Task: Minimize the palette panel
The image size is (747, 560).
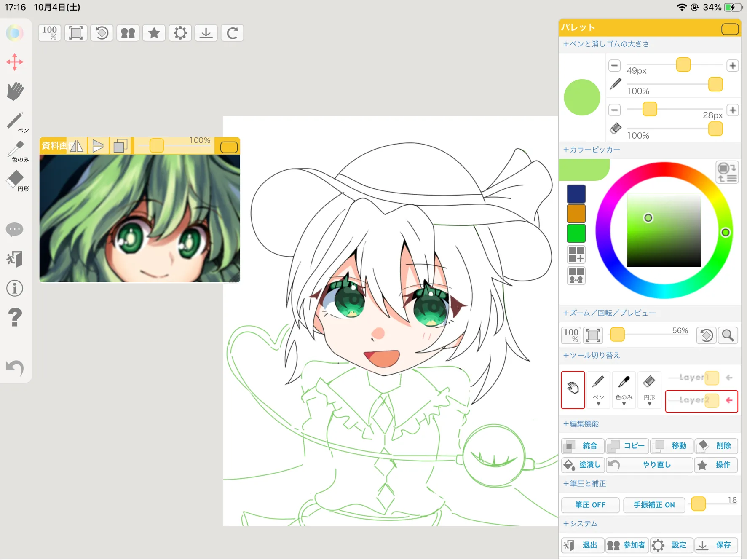Action: coord(730,29)
